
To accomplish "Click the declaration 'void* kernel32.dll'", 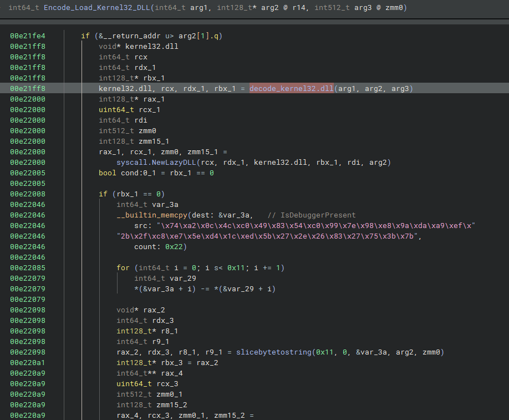I will point(139,46).
